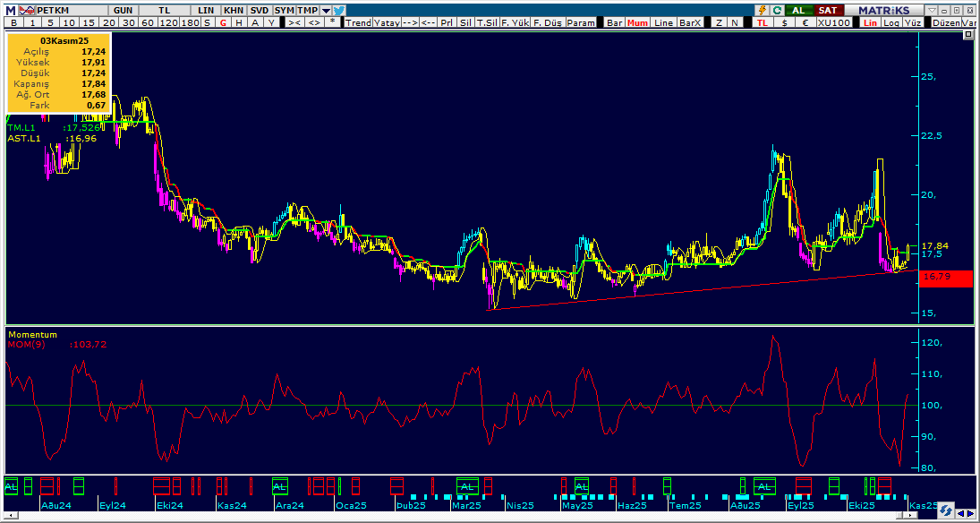Click the orange lightning bolt icon
The width and height of the screenshot is (980, 523).
(x=762, y=10)
